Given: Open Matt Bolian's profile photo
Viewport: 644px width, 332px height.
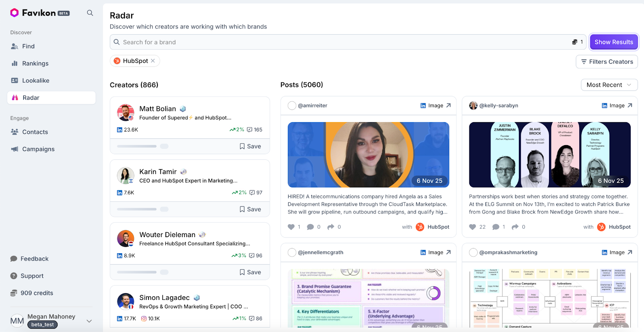Looking at the screenshot, I should (x=126, y=113).
